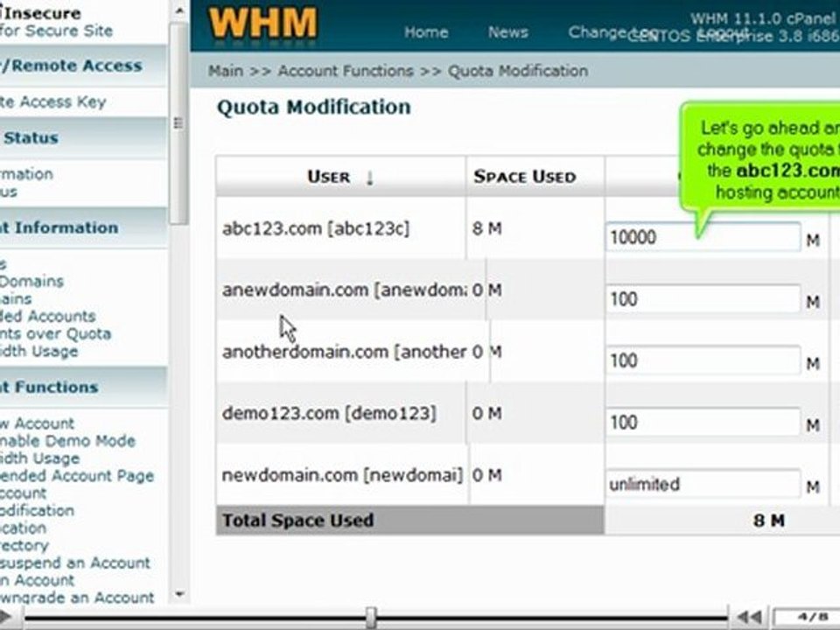Open the Enable Demo Mode sidebar link
Screen dimensions: 840x630
click(x=67, y=441)
